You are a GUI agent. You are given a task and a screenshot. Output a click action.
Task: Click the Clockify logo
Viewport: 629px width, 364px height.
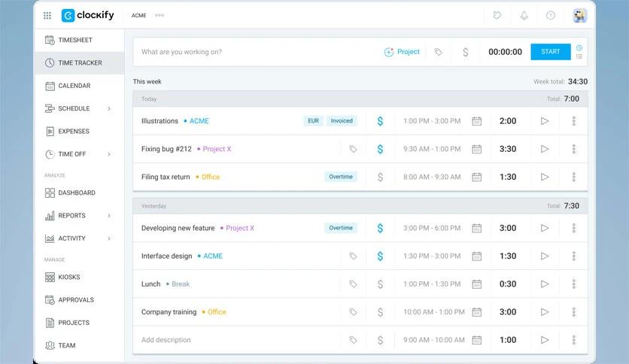(x=88, y=15)
